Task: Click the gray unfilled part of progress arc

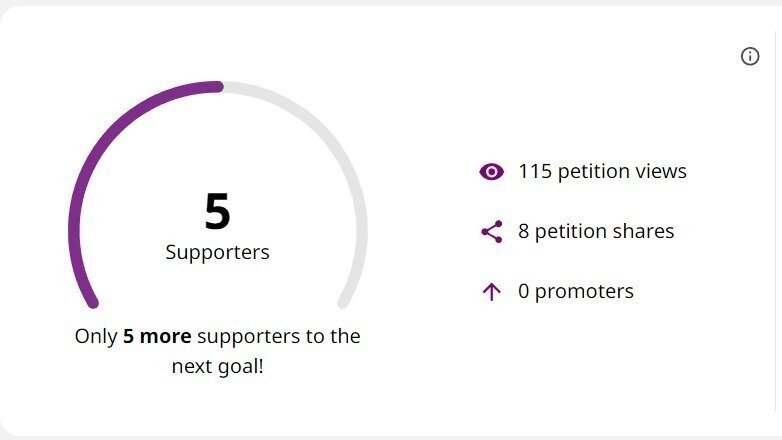Action: [330, 140]
